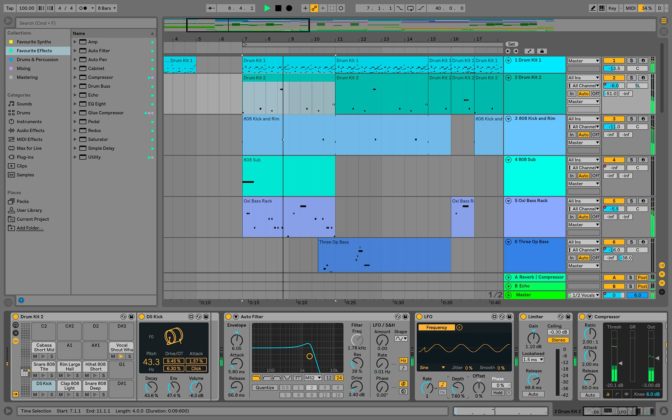Adjust the Auto Filter Freq knob
The height and width of the screenshot is (420, 672).
(357, 340)
